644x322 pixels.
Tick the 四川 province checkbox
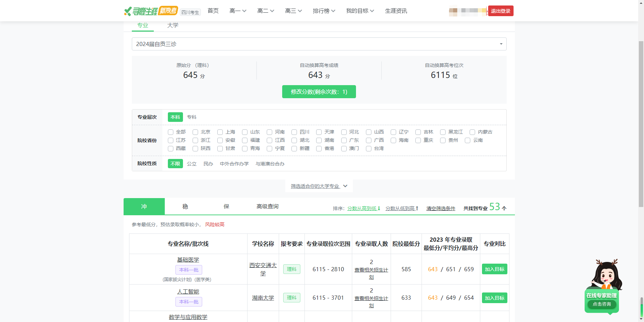click(294, 132)
